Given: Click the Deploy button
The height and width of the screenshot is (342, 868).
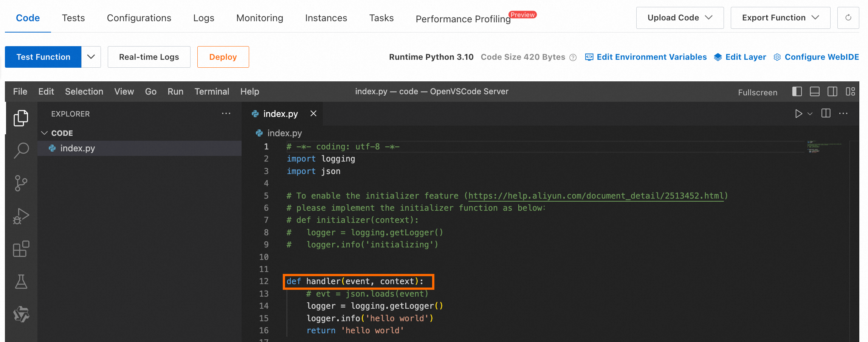Looking at the screenshot, I should pos(223,57).
